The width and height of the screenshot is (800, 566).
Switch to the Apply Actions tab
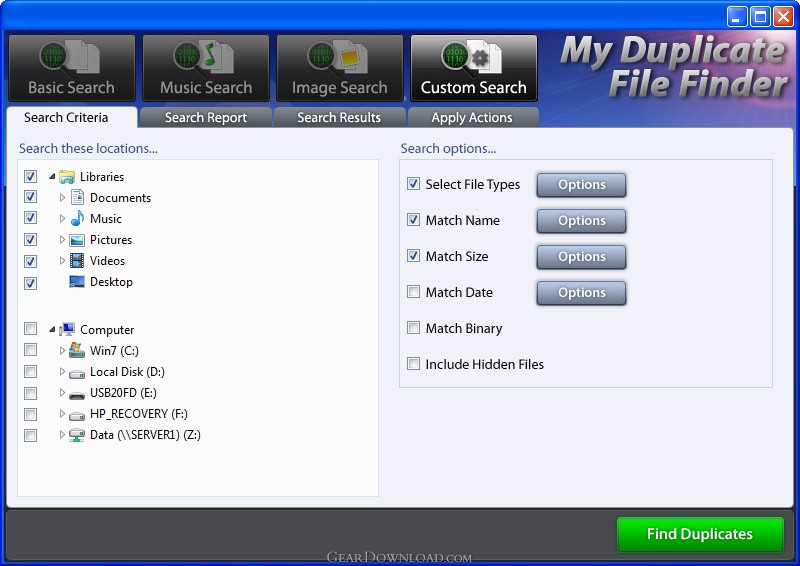point(472,117)
